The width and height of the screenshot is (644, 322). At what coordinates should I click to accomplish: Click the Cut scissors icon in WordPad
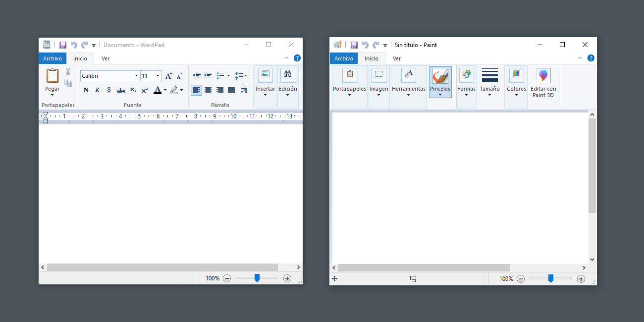click(x=68, y=72)
